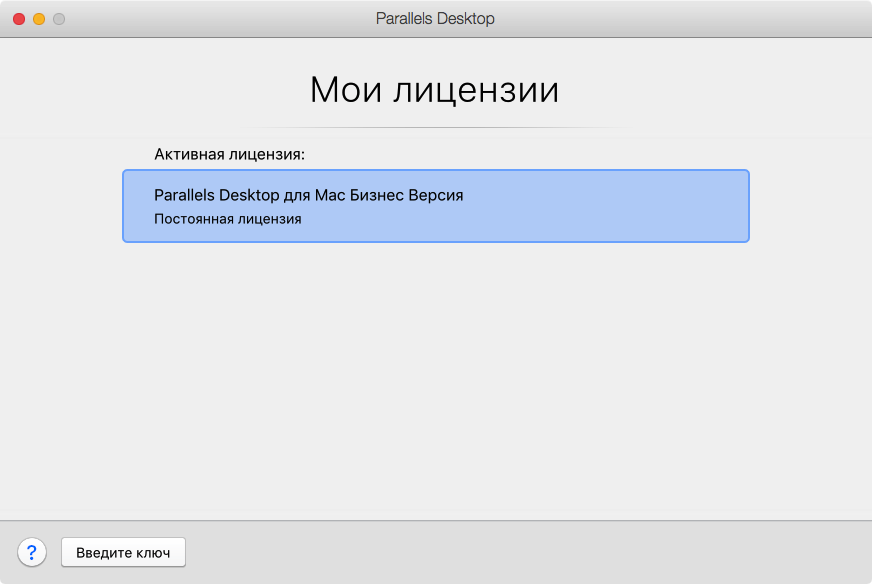Select the "Parallels Desktop для Mac Бизнес Версия" license
Image resolution: width=872 pixels, height=584 pixels.
pos(308,195)
